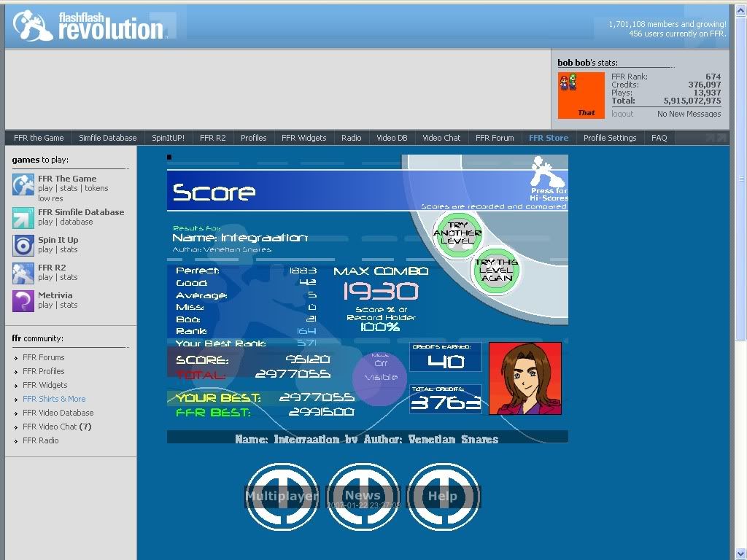
Task: Click the Spin It Up icon
Action: [23, 245]
